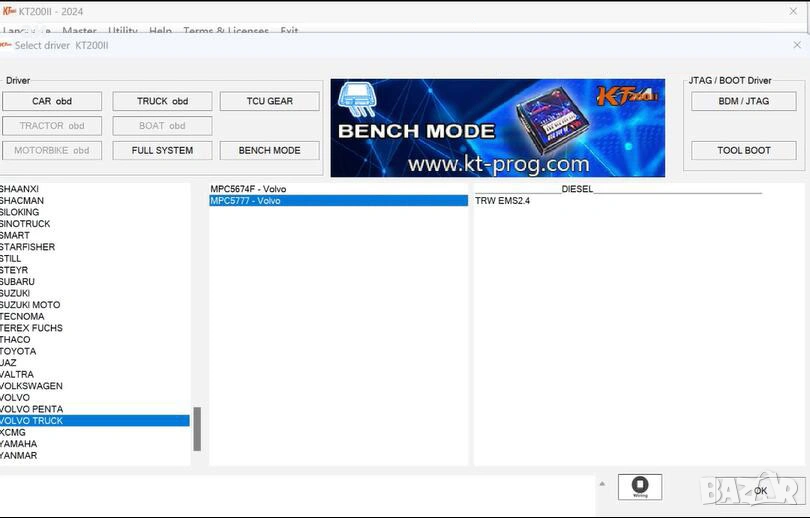Choose the TRUCK obd driver

pos(162,101)
